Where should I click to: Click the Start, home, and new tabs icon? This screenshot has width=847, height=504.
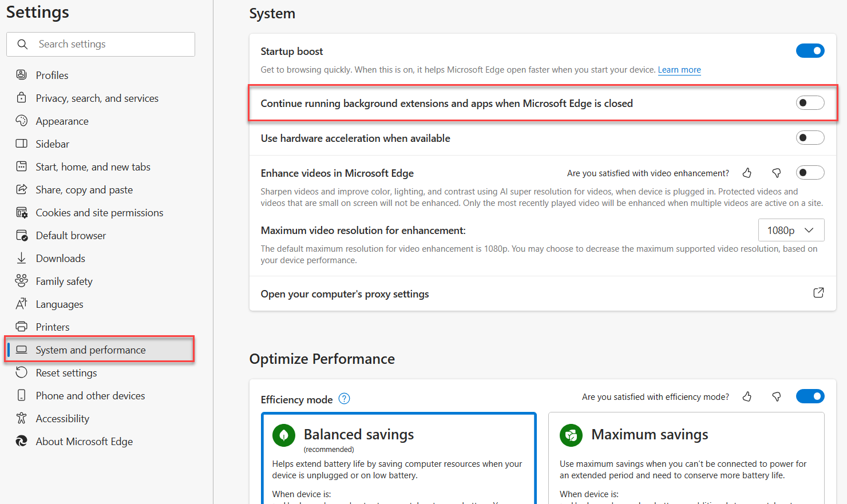coord(21,166)
